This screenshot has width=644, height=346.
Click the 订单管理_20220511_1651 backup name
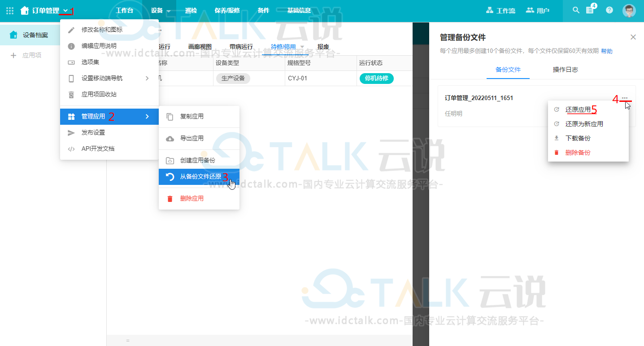pyautogui.click(x=479, y=98)
